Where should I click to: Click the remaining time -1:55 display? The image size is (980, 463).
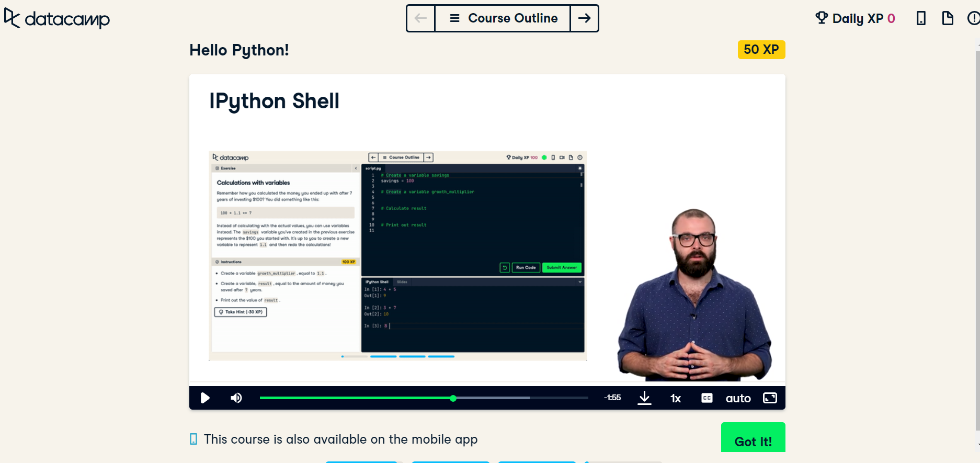tap(612, 398)
